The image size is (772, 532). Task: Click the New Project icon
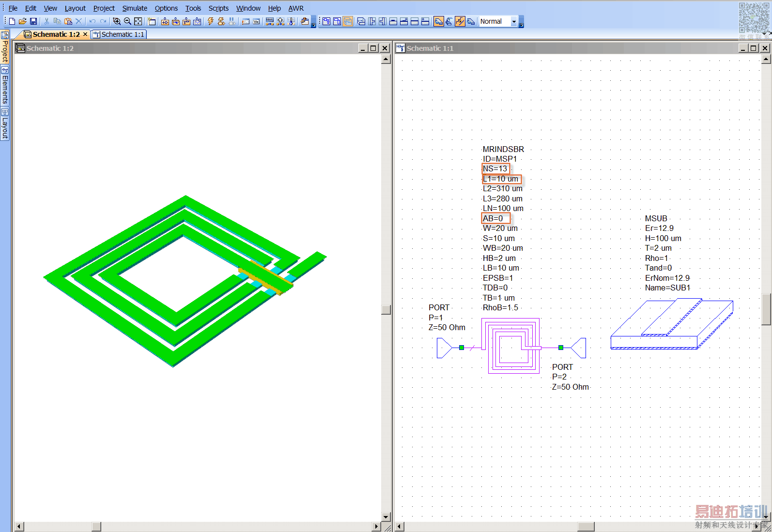tap(12, 21)
